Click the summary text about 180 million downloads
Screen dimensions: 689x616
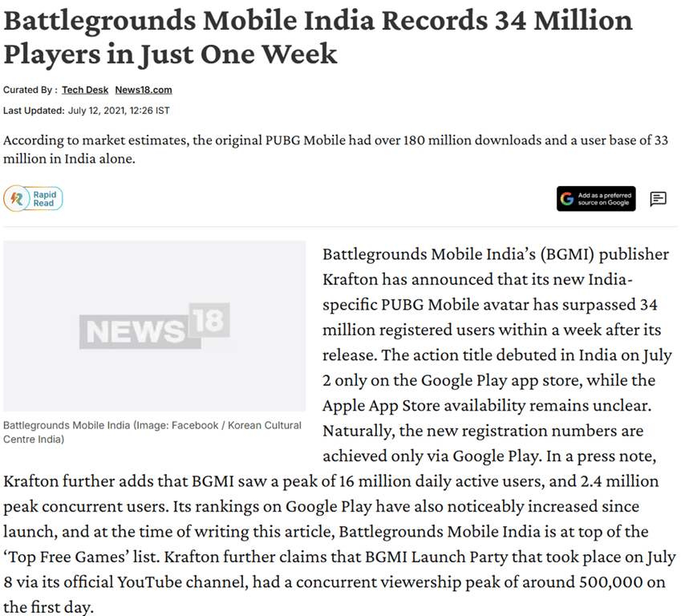coord(336,149)
